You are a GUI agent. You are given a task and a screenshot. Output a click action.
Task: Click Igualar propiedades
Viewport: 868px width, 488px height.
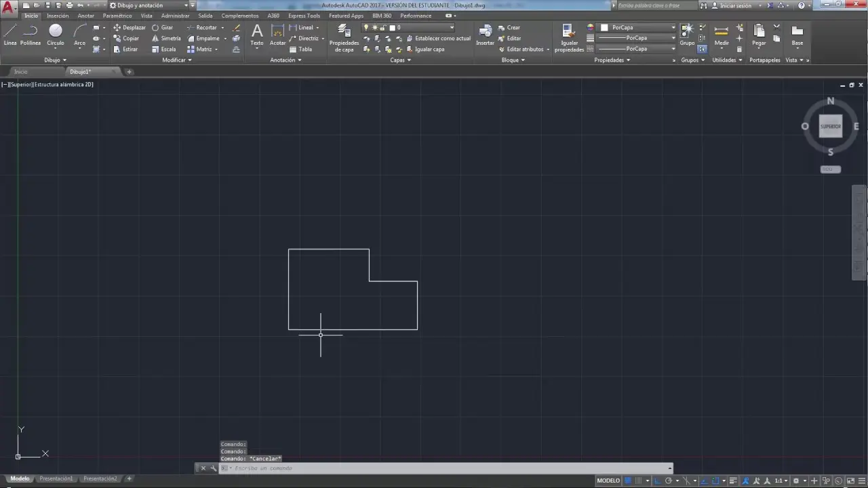569,38
